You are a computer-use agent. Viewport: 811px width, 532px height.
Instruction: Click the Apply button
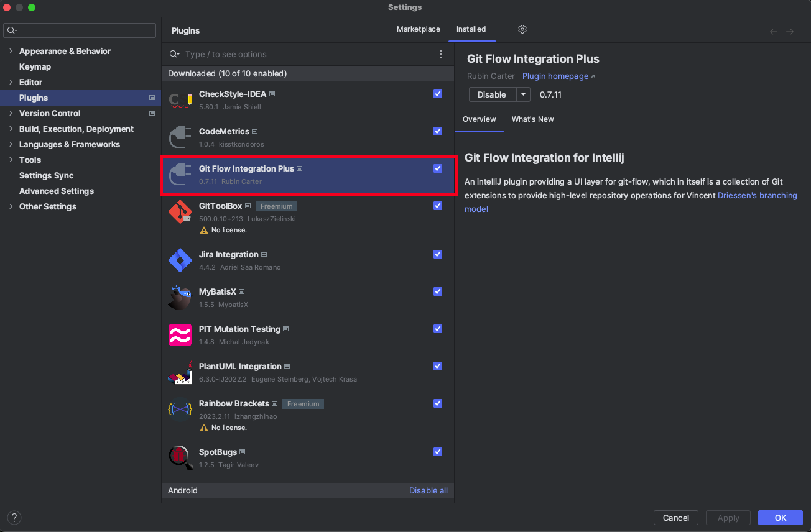728,518
